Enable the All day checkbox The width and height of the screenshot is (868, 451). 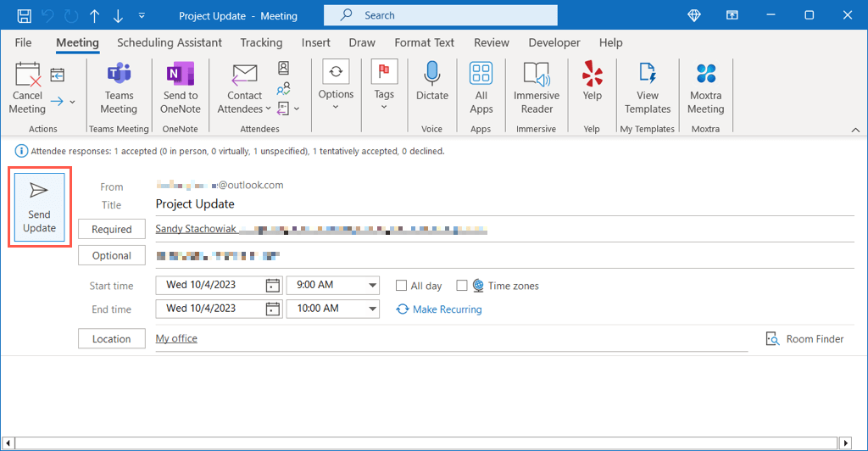click(402, 286)
